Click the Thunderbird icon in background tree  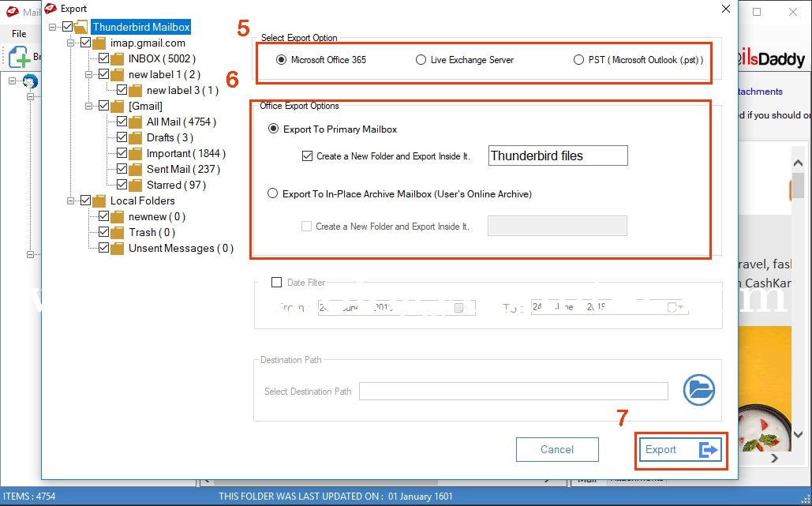[x=31, y=81]
